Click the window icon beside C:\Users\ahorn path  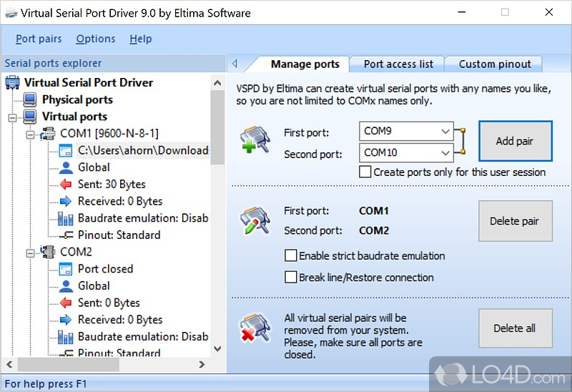click(66, 150)
